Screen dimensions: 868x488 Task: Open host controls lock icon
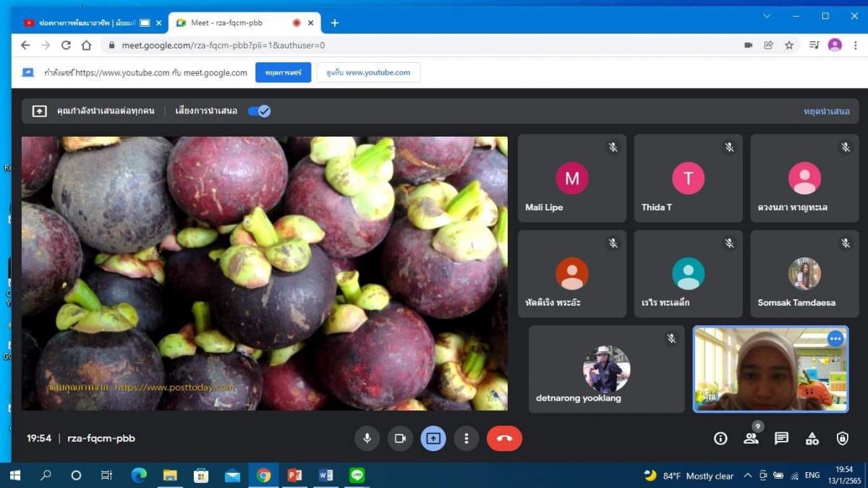tap(843, 438)
